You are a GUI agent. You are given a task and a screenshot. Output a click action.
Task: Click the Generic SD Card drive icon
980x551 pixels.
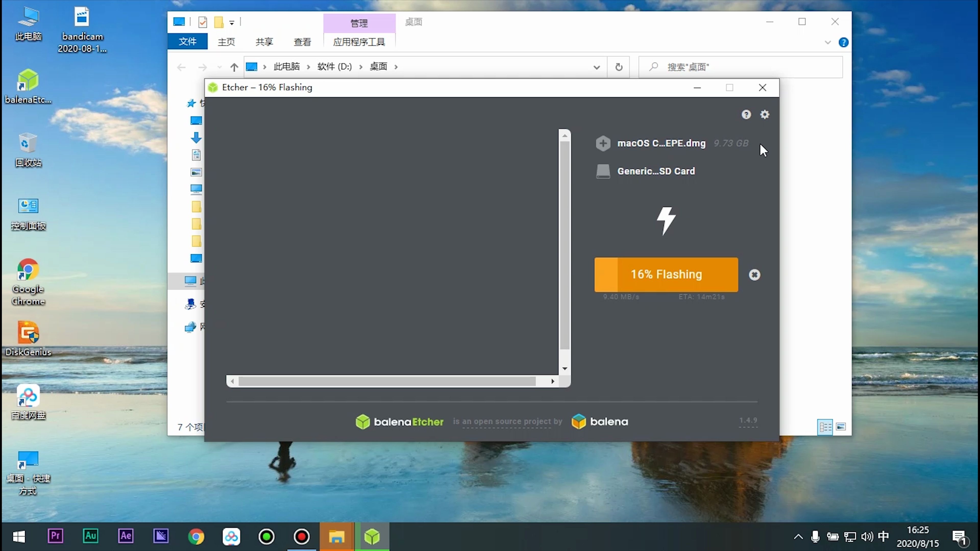point(603,171)
